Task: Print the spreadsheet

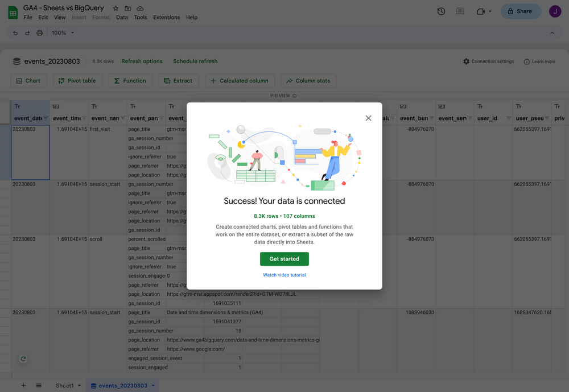Action: pos(39,32)
